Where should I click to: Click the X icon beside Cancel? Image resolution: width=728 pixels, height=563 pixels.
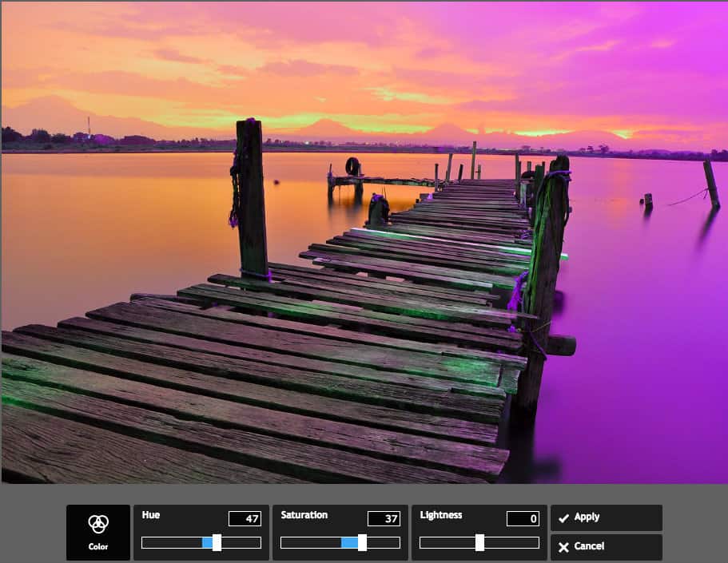tap(564, 547)
